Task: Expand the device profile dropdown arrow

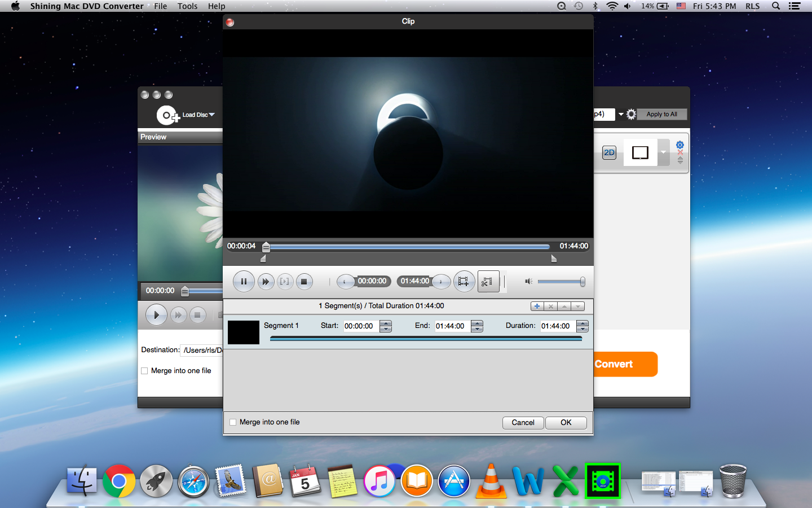Action: pos(663,152)
